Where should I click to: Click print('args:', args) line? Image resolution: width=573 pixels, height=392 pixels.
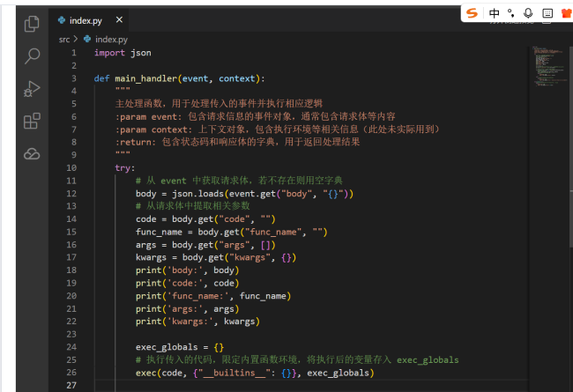188,309
